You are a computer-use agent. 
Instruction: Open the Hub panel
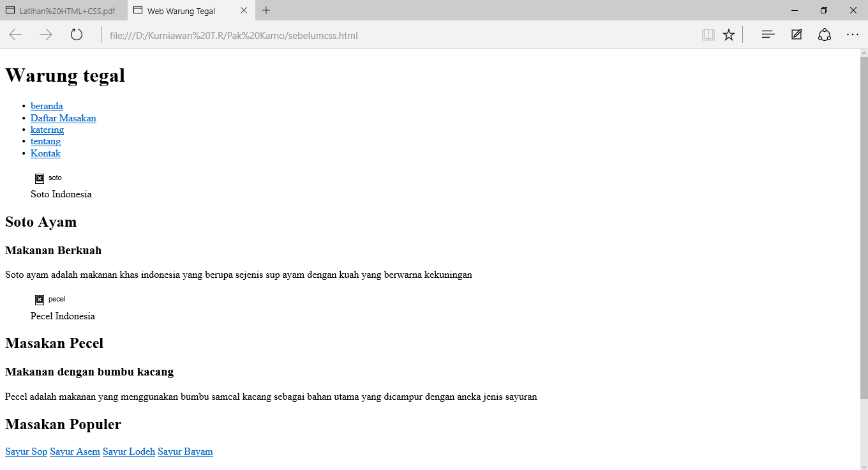click(767, 34)
